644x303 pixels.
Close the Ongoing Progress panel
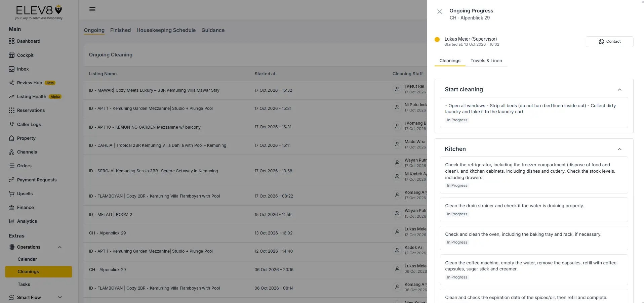click(439, 11)
